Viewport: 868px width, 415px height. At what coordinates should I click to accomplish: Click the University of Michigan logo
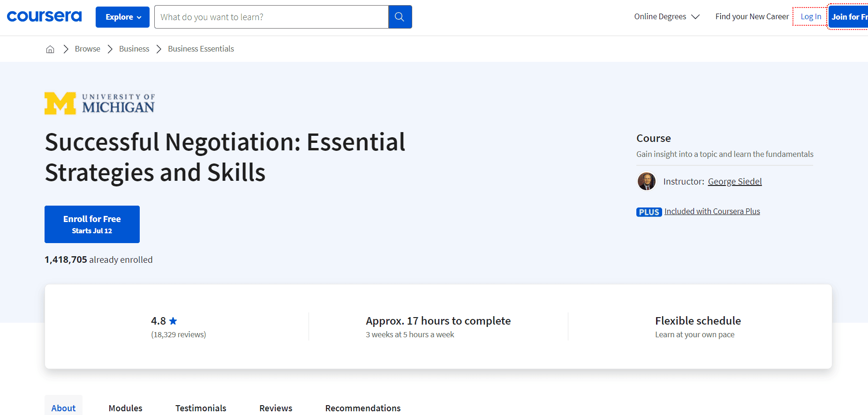pyautogui.click(x=99, y=103)
